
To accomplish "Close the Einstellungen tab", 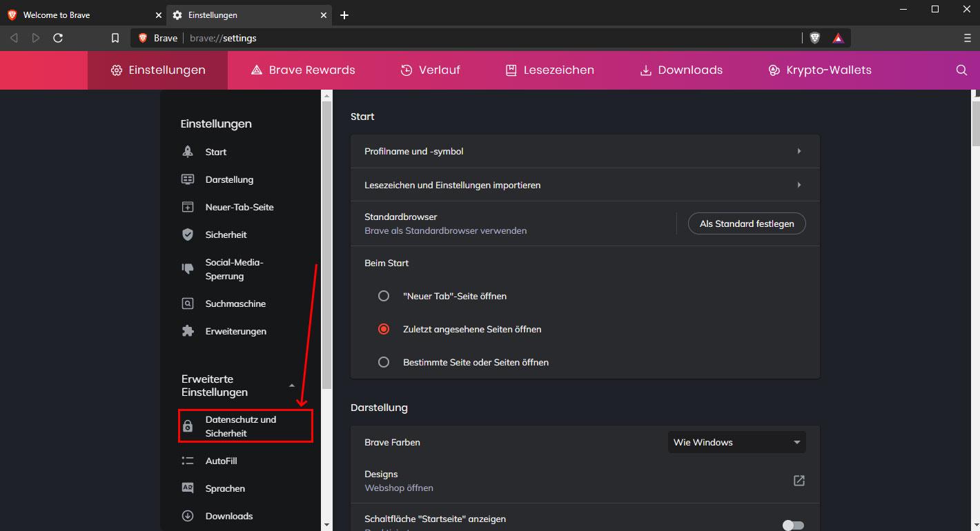I will tap(324, 15).
